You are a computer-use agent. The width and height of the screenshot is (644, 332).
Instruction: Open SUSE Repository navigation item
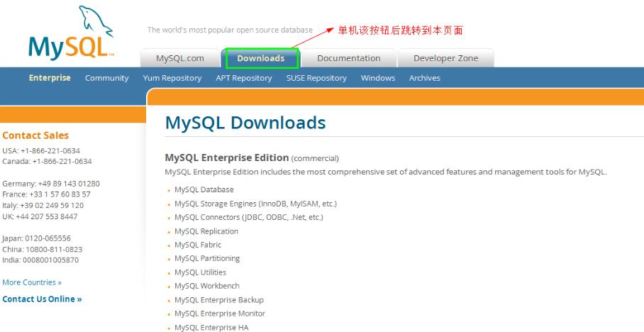pyautogui.click(x=316, y=78)
